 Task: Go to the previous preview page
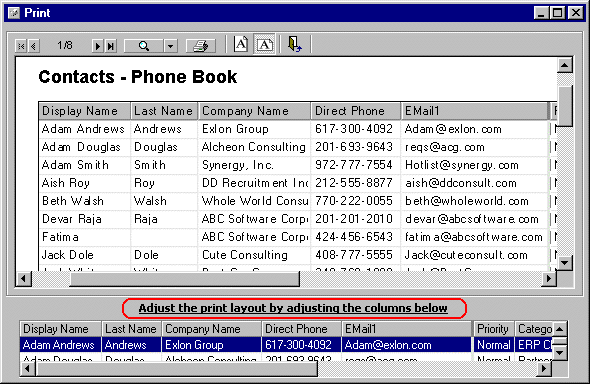click(x=33, y=46)
